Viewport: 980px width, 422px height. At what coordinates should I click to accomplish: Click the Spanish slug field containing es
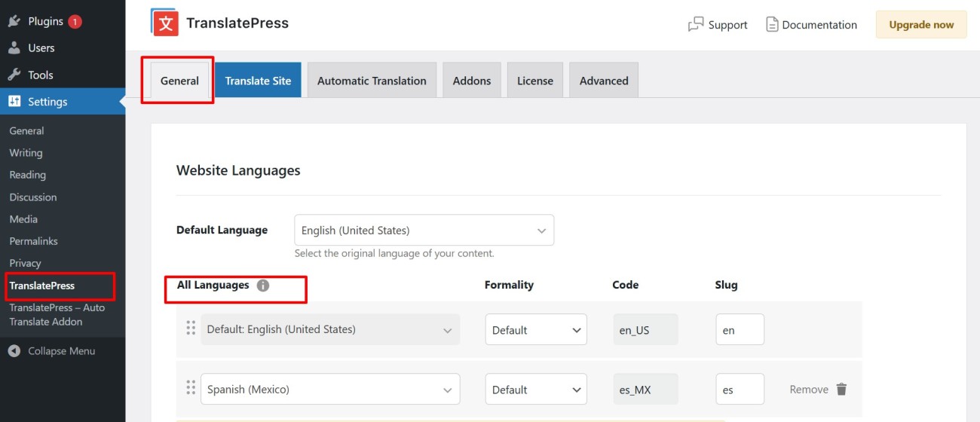click(x=739, y=390)
